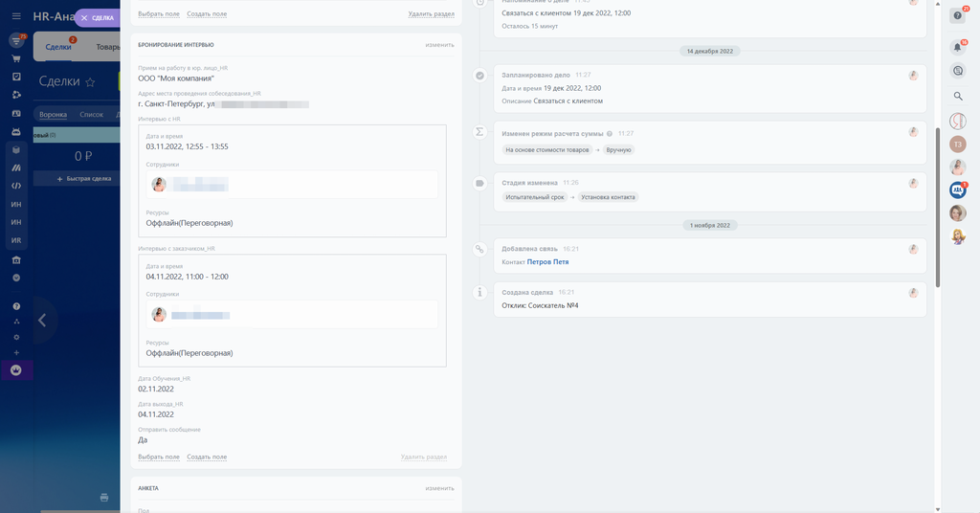The height and width of the screenshot is (513, 980).
Task: Open the chat messages icon in right bar
Action: pyautogui.click(x=957, y=71)
